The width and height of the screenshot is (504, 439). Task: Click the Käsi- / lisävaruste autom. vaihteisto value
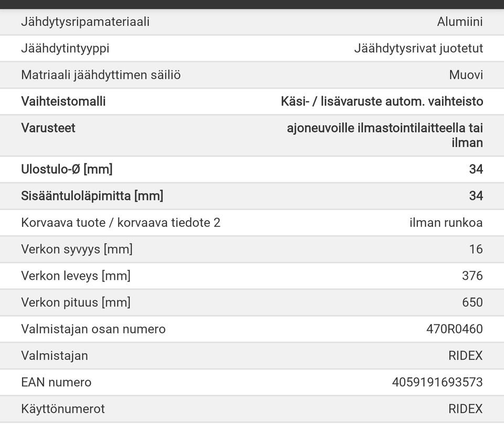(382, 101)
